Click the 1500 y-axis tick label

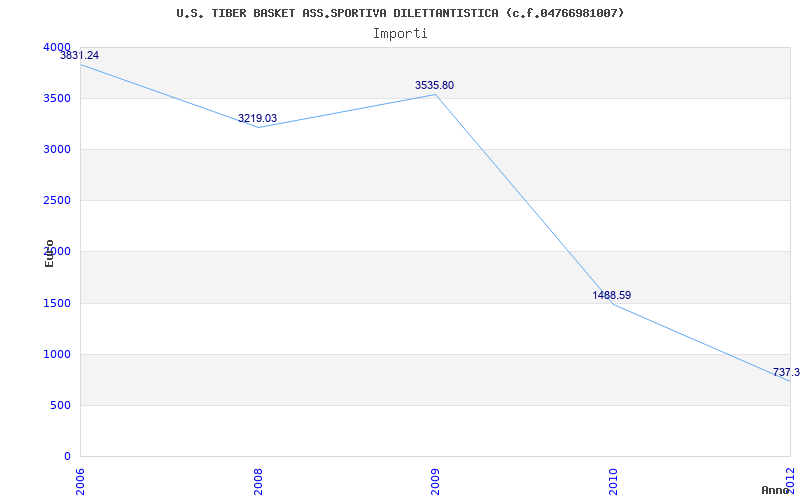click(57, 303)
